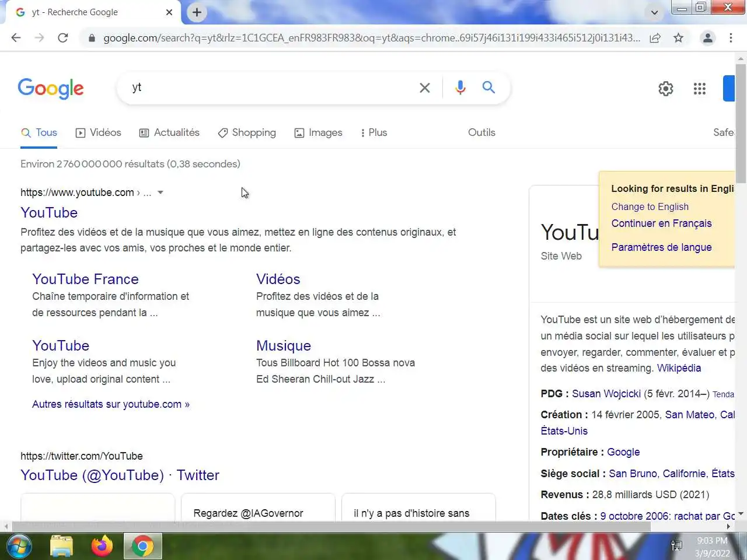This screenshot has height=560, width=747.
Task: Open Google settings gear icon
Action: click(x=666, y=89)
